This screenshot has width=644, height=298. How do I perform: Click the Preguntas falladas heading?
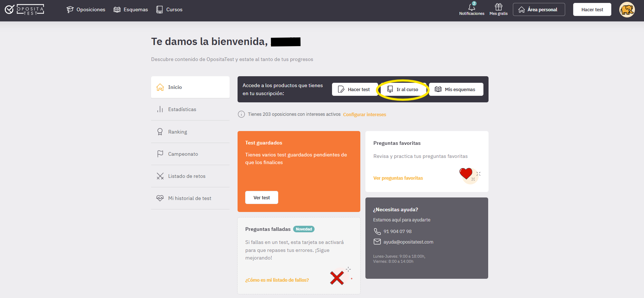[x=268, y=229]
